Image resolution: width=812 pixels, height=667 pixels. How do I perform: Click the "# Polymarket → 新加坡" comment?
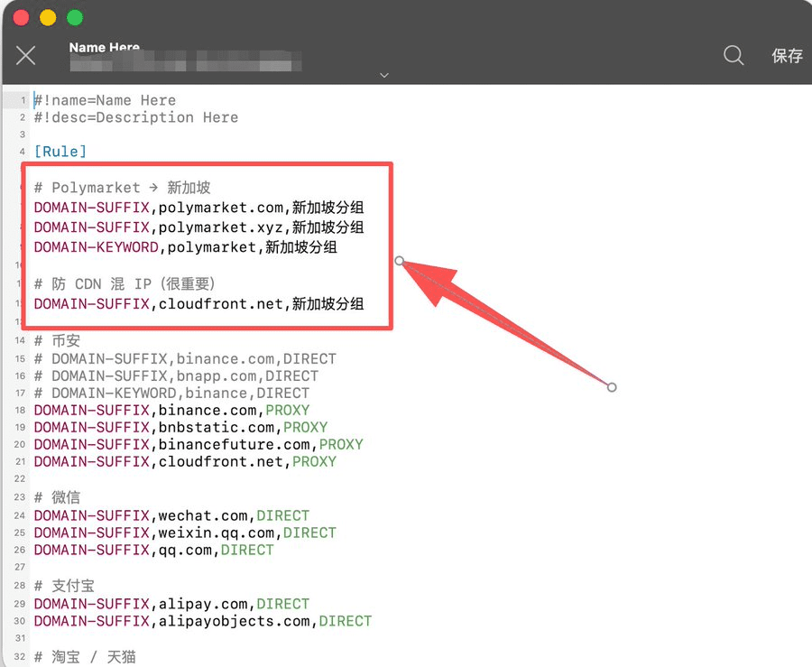pos(122,188)
